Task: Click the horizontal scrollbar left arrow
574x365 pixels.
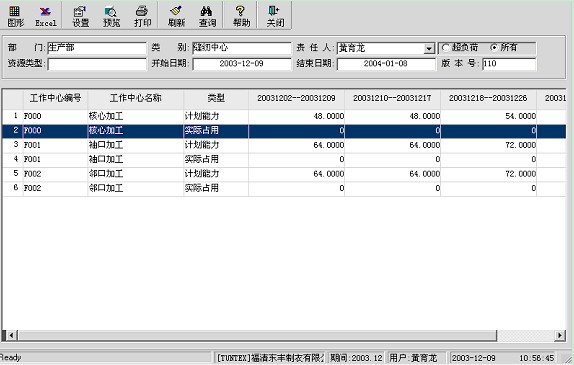Action: coord(11,335)
